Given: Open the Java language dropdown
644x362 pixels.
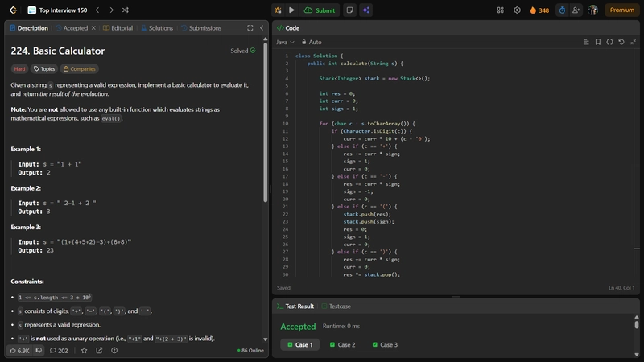Looking at the screenshot, I should click(285, 42).
